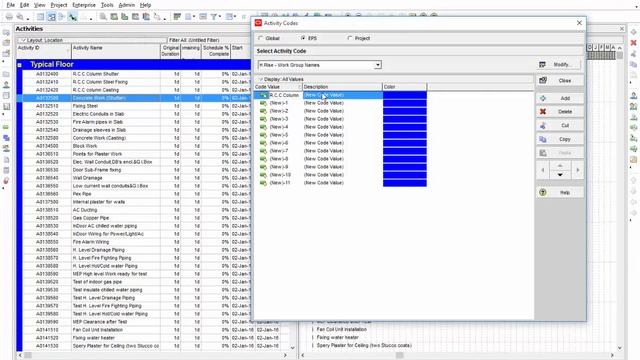Click the Modify button icon in Activity Codes
Screen dimensions: 640x360
click(542, 65)
